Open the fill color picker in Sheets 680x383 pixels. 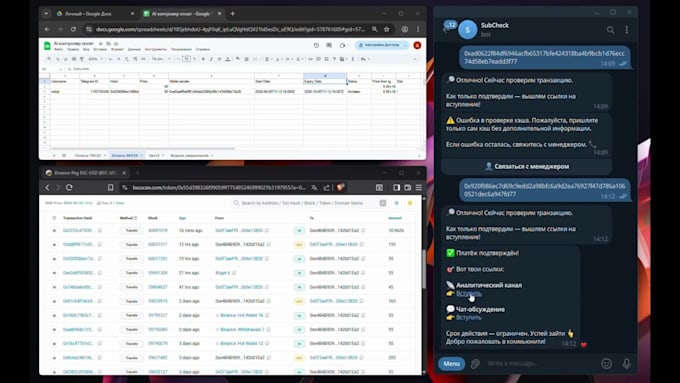(x=238, y=59)
